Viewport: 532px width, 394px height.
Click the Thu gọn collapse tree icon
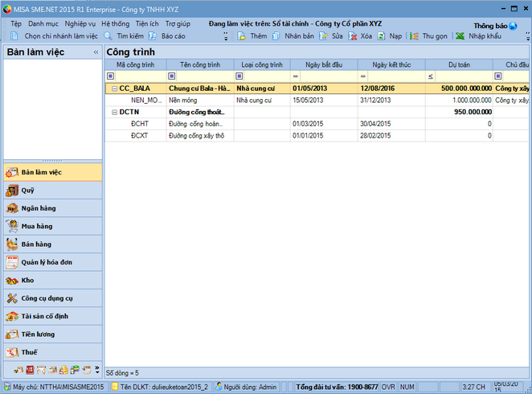point(414,36)
